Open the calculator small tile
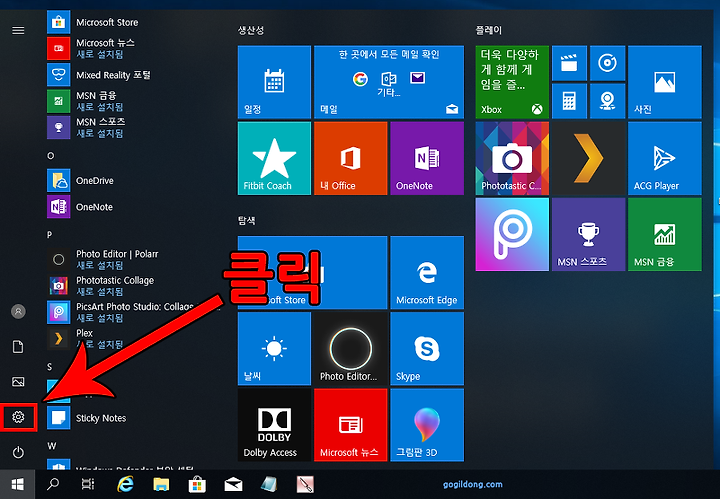720x499 pixels. point(569,101)
